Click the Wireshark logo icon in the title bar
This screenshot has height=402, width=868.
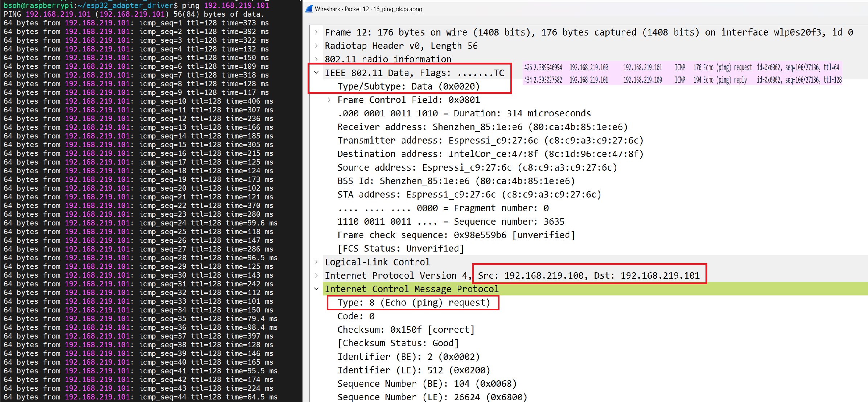[x=309, y=9]
